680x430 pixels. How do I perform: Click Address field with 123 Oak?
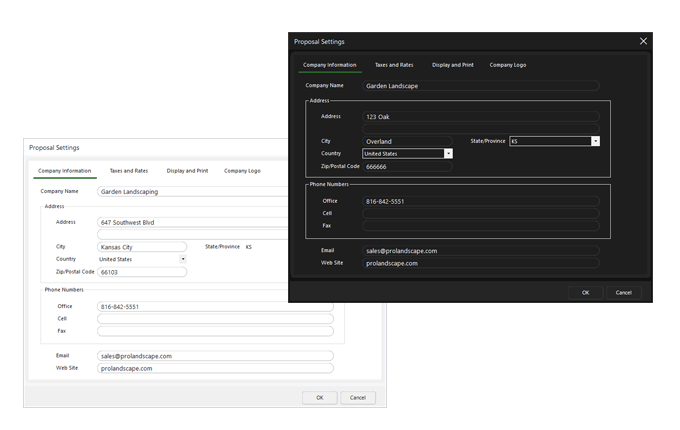point(480,116)
